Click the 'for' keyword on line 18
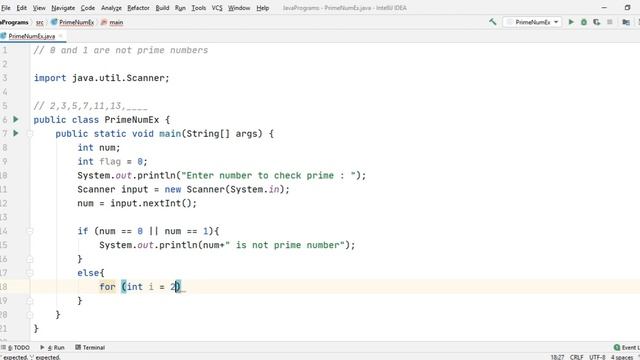The image size is (640, 360). coord(107,287)
